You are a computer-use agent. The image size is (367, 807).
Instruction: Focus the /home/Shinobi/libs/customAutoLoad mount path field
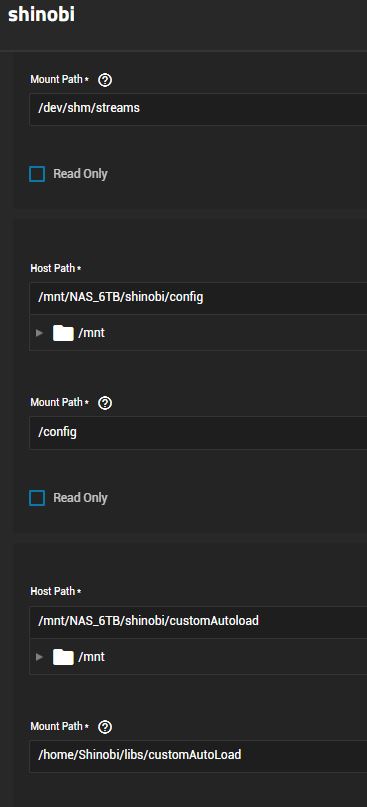pyautogui.click(x=198, y=756)
